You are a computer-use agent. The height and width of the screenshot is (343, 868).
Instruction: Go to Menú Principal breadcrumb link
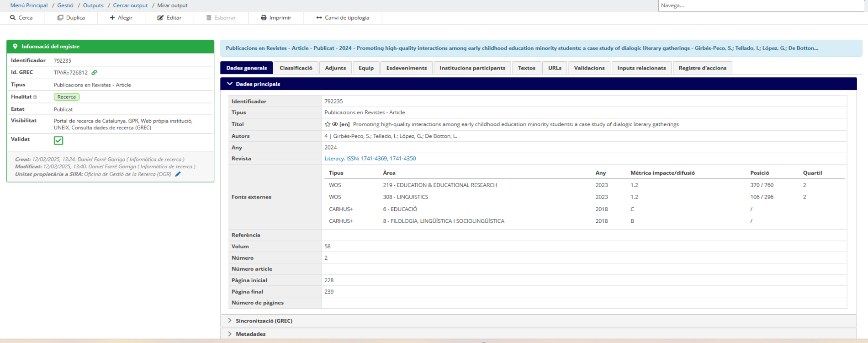29,5
